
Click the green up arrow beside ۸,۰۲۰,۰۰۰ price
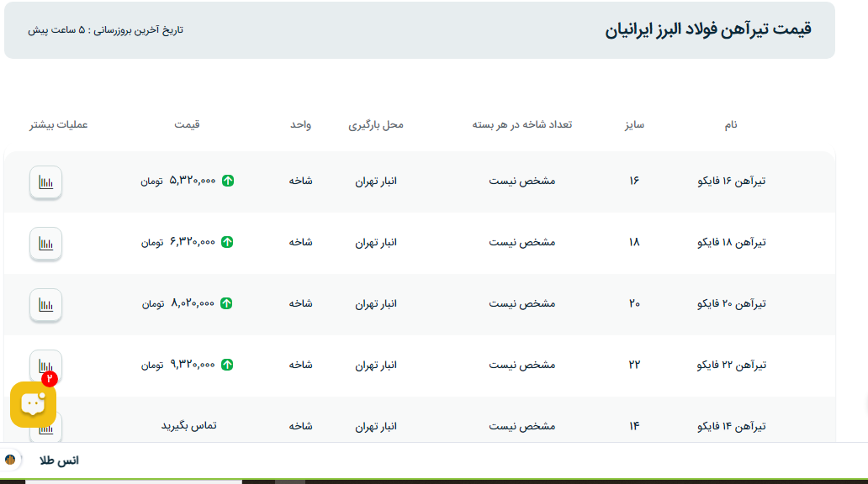[x=228, y=303]
